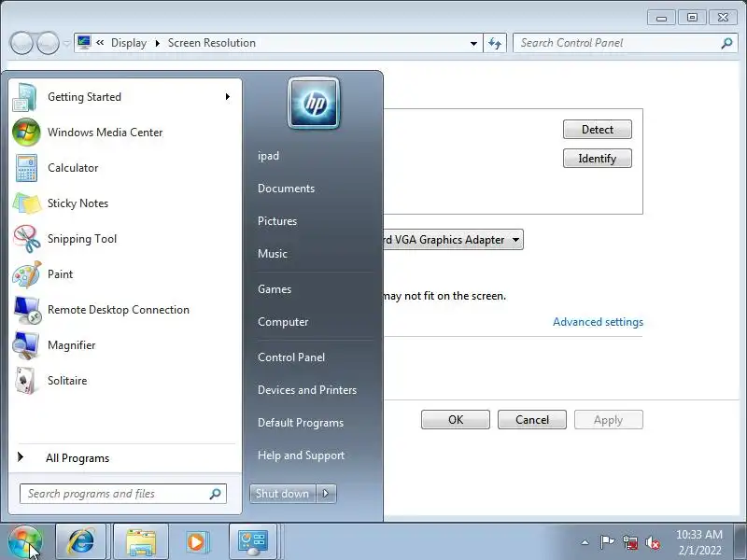
Task: Click the Start orb button
Action: 25,542
